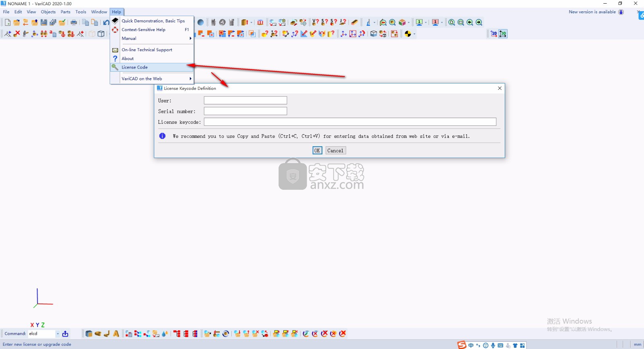Click the red monitor 1 icon
This screenshot has width=644, height=349.
[x=435, y=23]
